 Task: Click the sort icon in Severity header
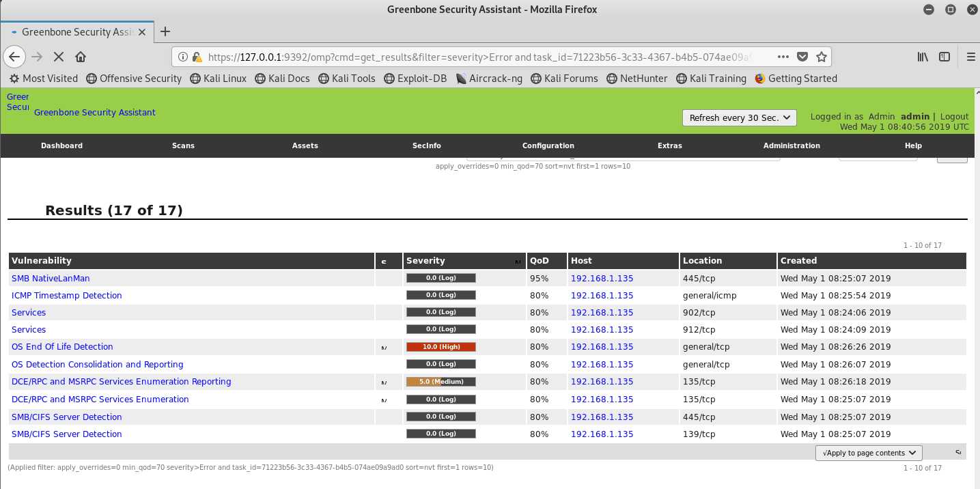(x=518, y=262)
